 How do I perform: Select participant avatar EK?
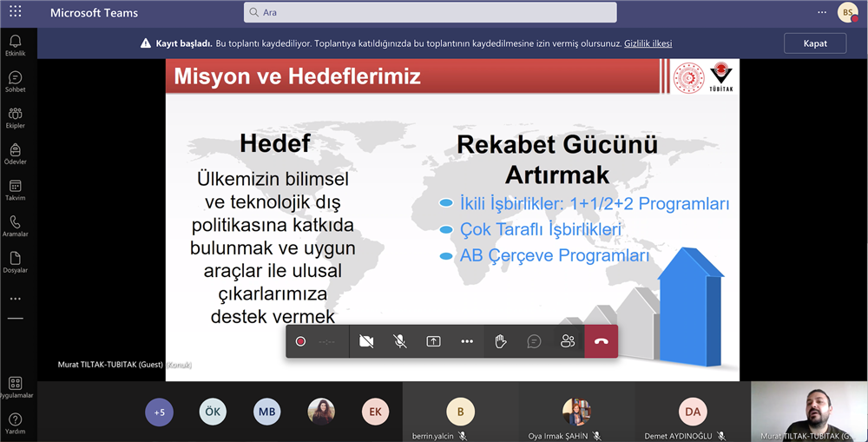point(375,412)
